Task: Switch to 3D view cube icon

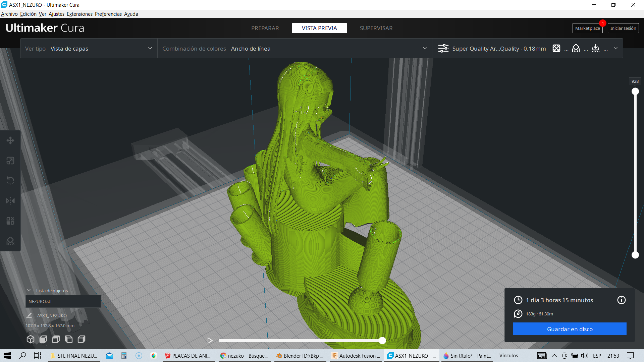Action: pyautogui.click(x=31, y=339)
